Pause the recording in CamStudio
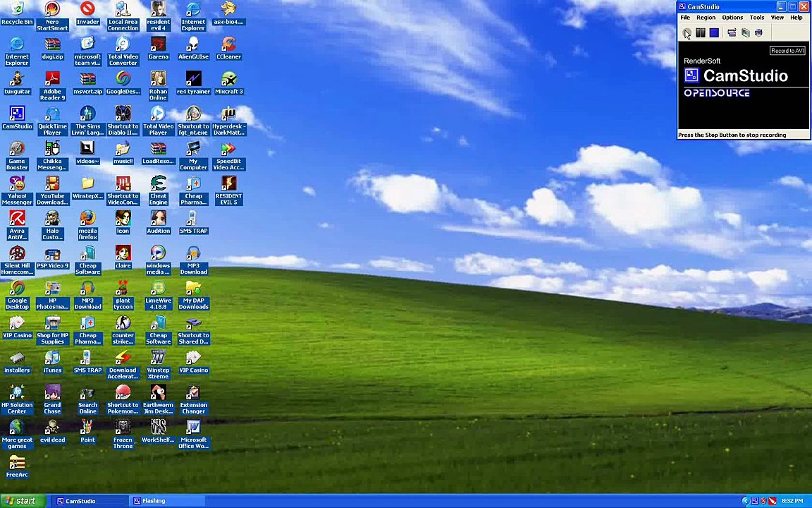The image size is (812, 508). (700, 32)
